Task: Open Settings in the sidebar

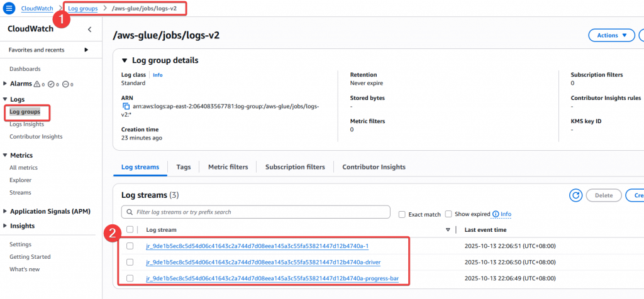Action: point(21,244)
